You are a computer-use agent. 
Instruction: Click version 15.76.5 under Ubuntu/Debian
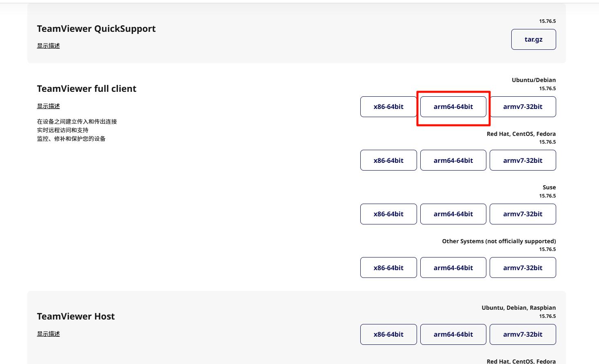[547, 89]
